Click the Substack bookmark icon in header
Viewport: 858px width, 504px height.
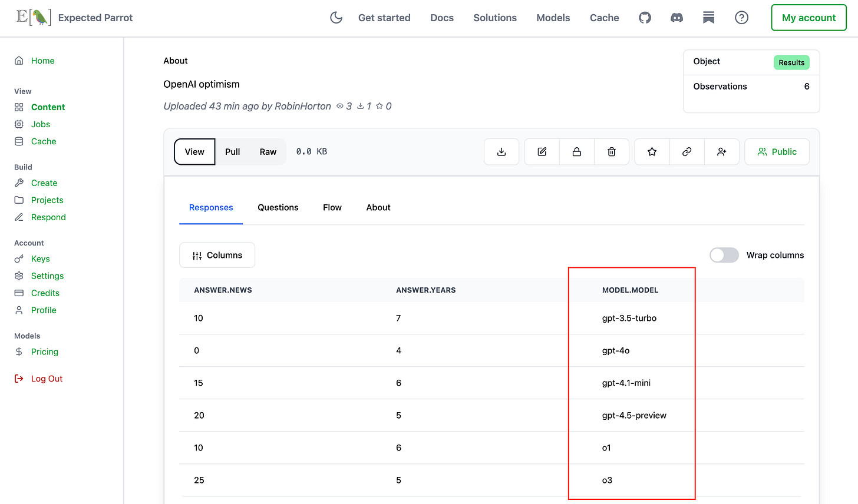click(709, 18)
